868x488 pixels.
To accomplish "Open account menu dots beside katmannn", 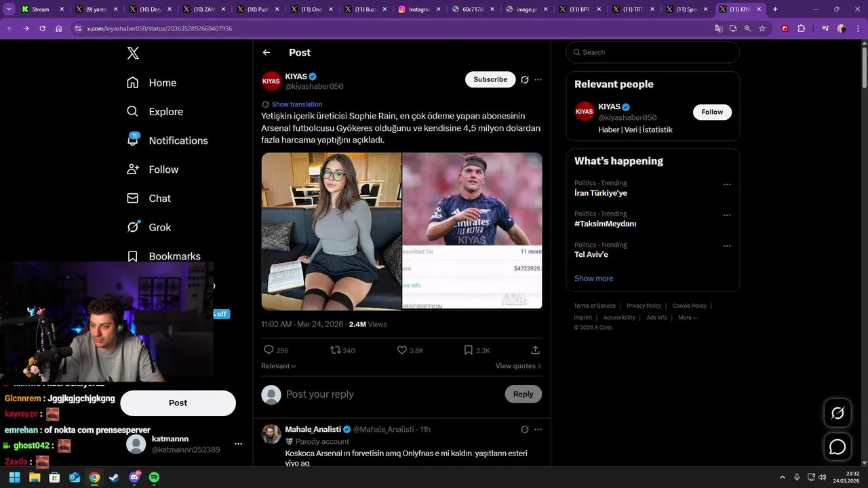I will coord(238,444).
